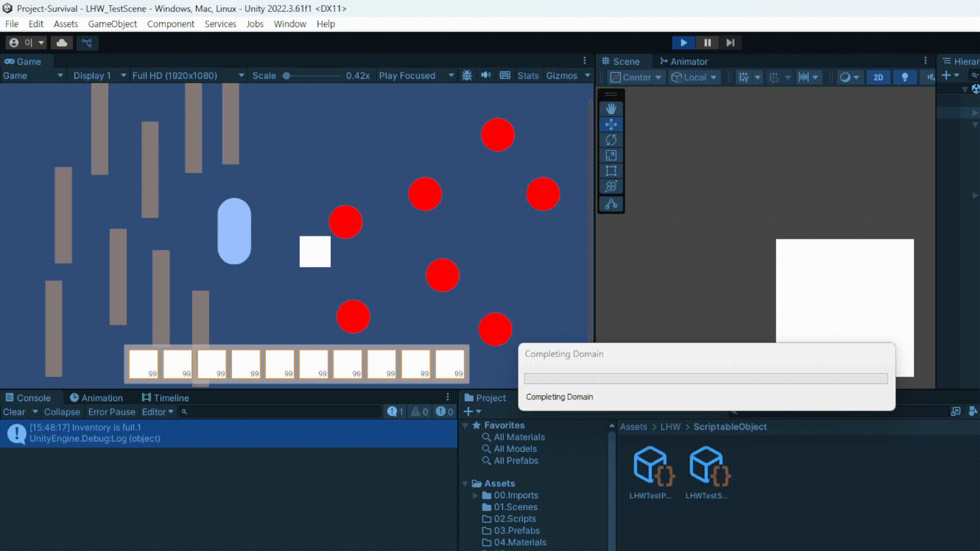Mute game audio speaker toggle
The width and height of the screenshot is (980, 551).
[x=485, y=76]
